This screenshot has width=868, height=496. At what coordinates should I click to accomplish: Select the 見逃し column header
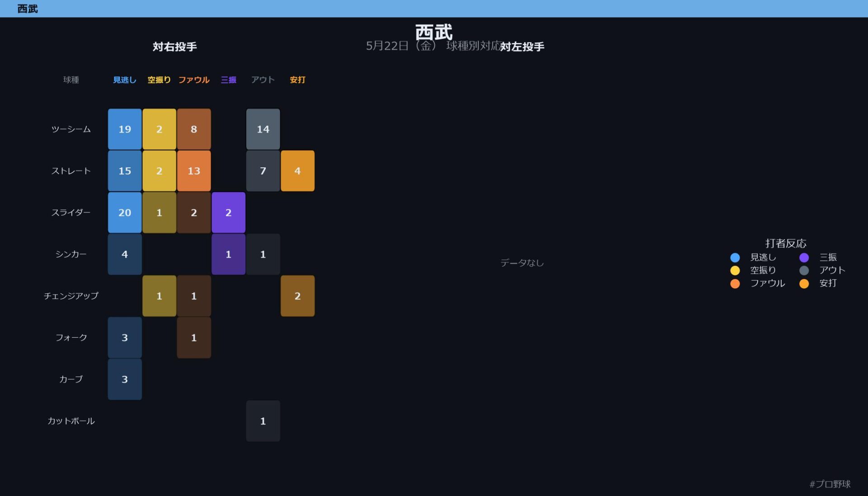click(x=125, y=80)
